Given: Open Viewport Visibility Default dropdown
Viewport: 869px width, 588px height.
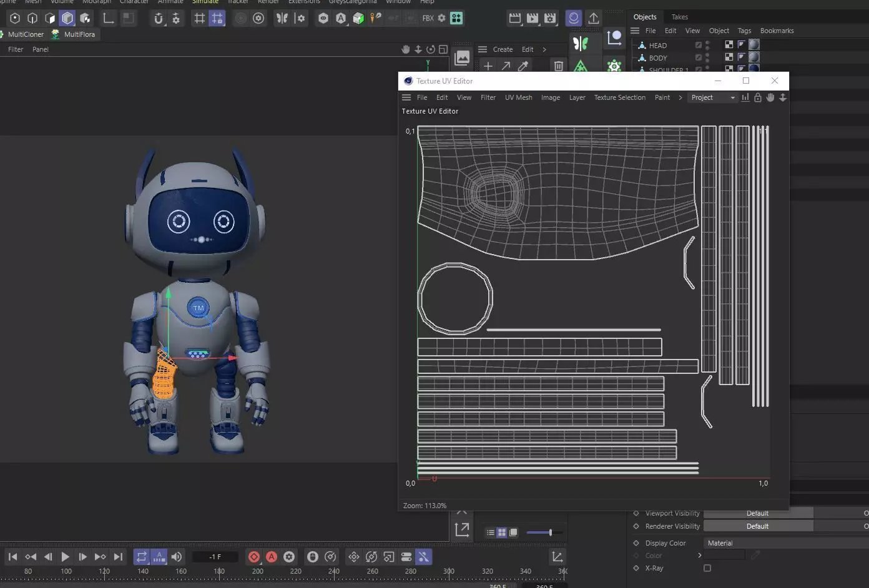Looking at the screenshot, I should tap(758, 513).
